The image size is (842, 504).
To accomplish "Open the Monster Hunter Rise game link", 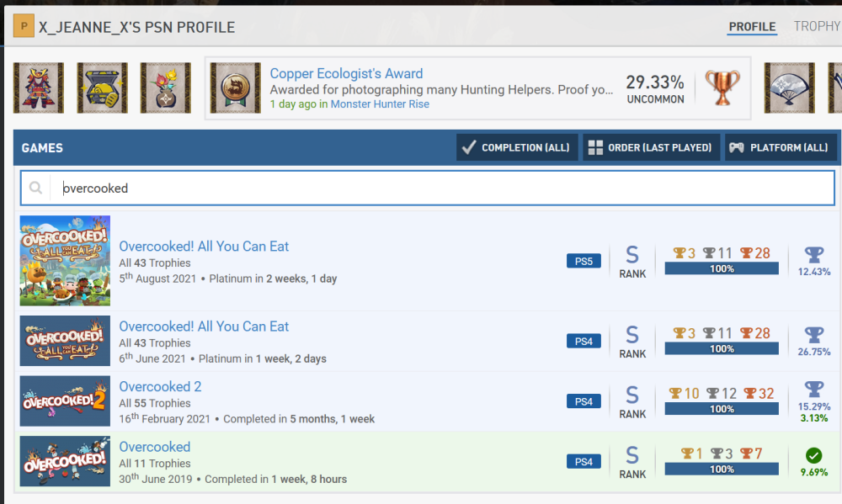I will tap(380, 104).
